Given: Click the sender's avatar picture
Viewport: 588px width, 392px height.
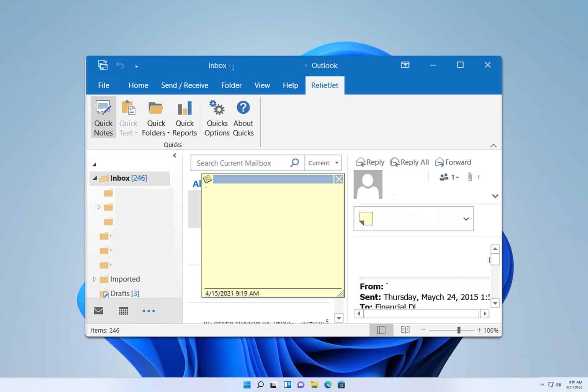Looking at the screenshot, I should tap(368, 185).
